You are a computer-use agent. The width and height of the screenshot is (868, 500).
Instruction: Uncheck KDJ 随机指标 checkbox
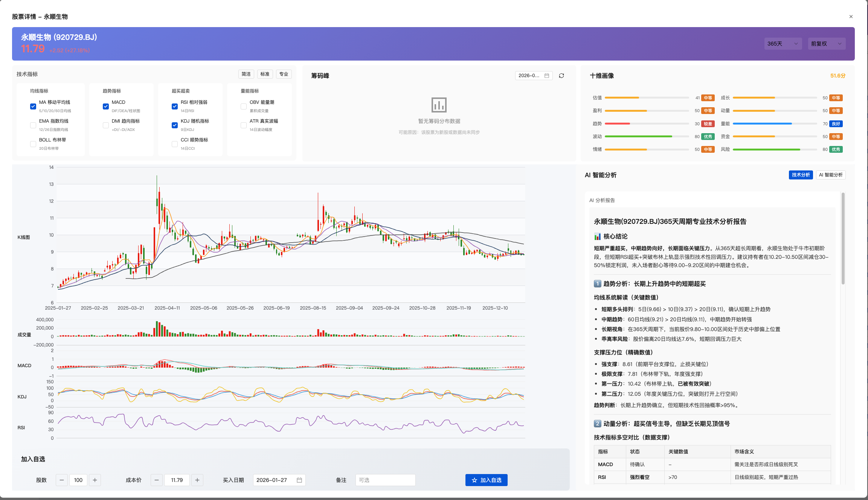point(175,125)
